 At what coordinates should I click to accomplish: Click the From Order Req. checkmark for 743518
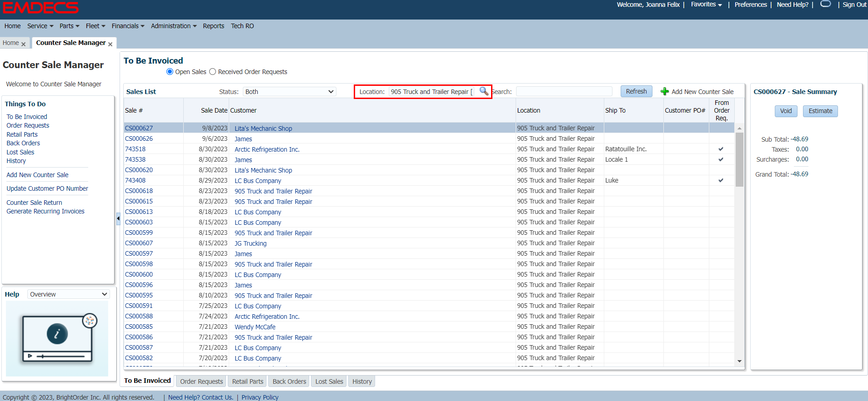pyautogui.click(x=721, y=149)
